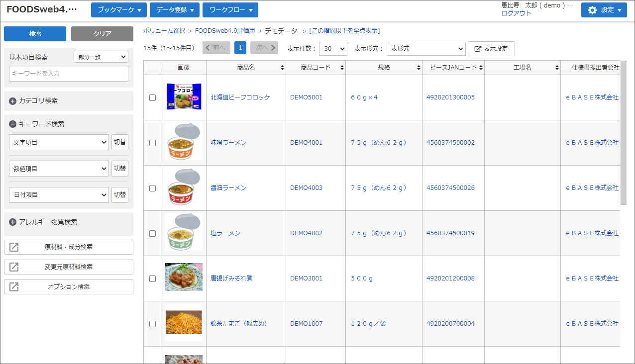Click the table's vertical scrollbar

point(624,133)
